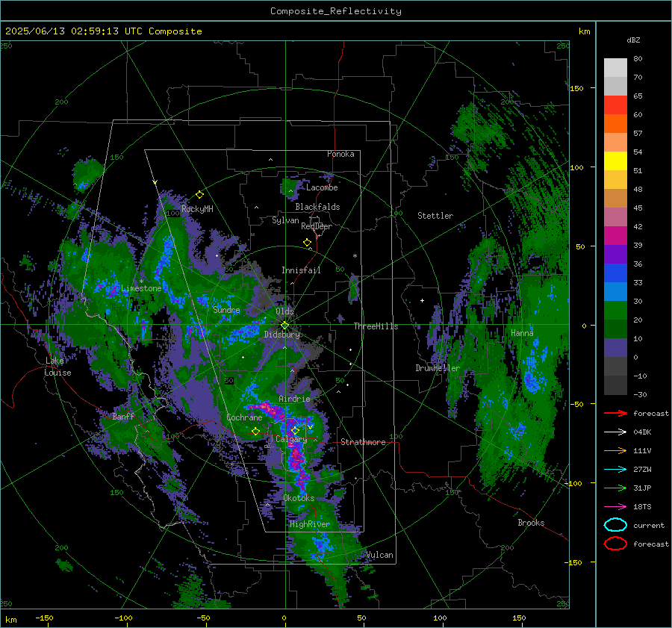Click the Vulcan label
672x628 pixels.
point(379,555)
